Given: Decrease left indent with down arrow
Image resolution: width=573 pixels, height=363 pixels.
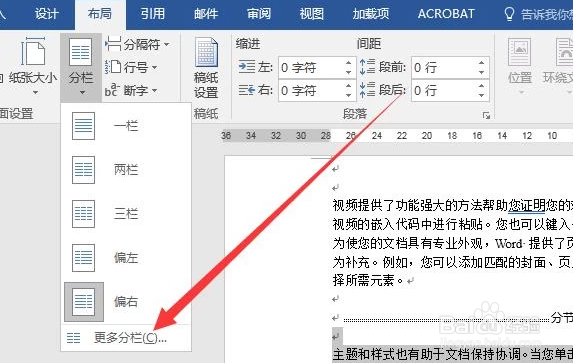Looking at the screenshot, I should (x=349, y=73).
